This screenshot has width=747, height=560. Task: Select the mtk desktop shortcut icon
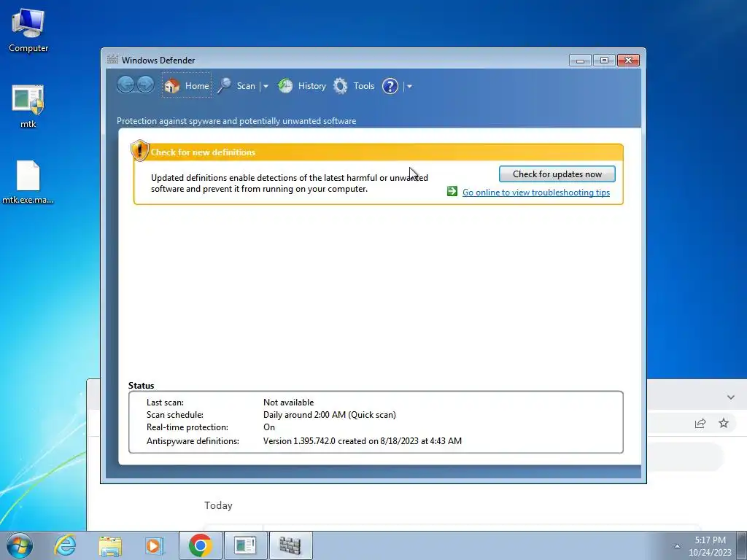[28, 106]
